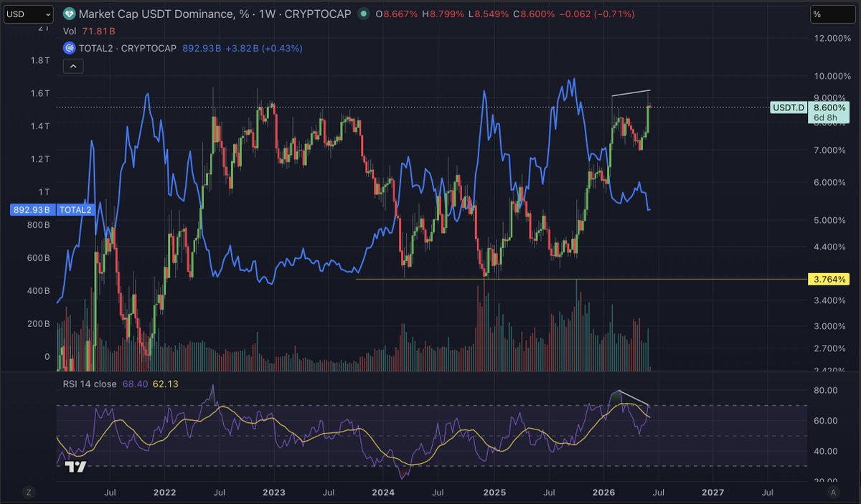
Task: Click the TradingView logo in RSI pane
Action: [x=75, y=467]
